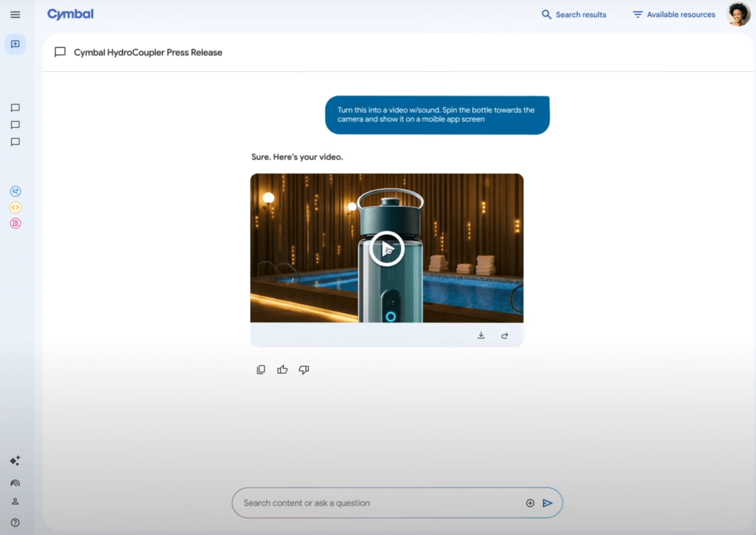Viewport: 756px width, 535px height.
Task: Expand the navigation hamburger menu
Action: point(16,14)
